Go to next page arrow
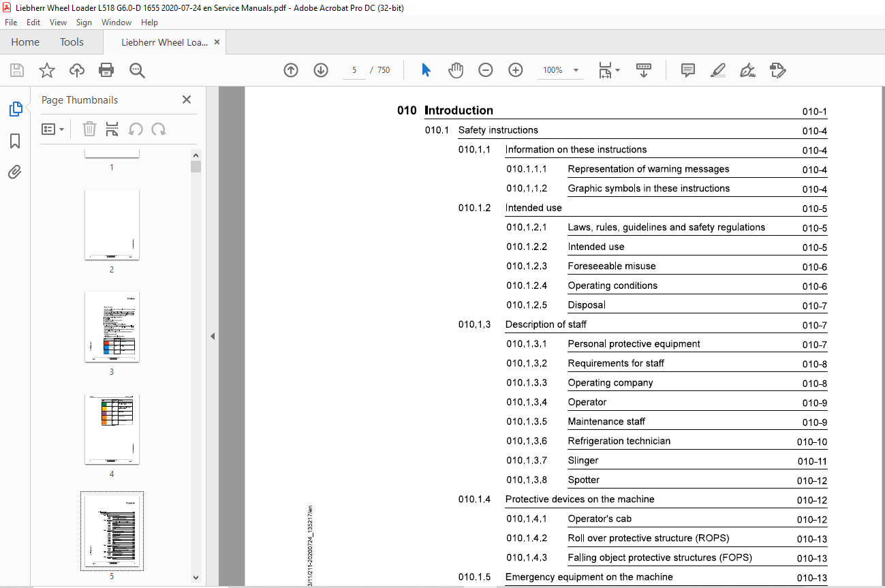The height and width of the screenshot is (588, 885). 321,70
